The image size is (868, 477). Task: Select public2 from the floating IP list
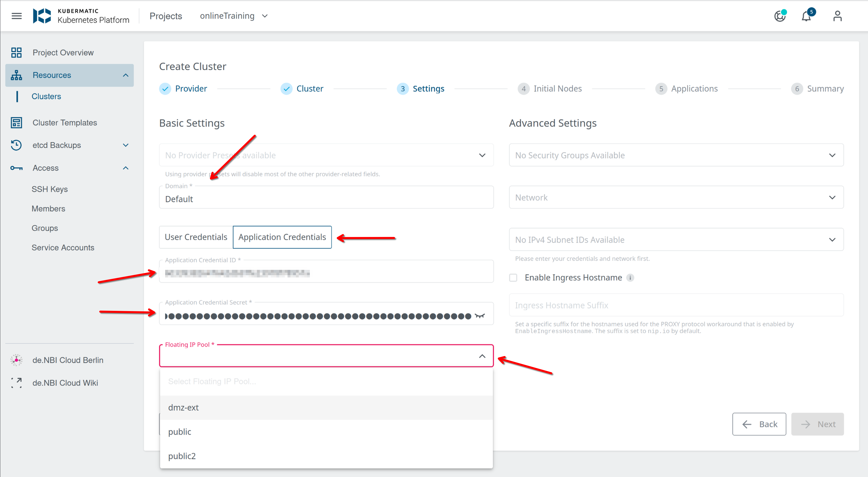pos(182,456)
